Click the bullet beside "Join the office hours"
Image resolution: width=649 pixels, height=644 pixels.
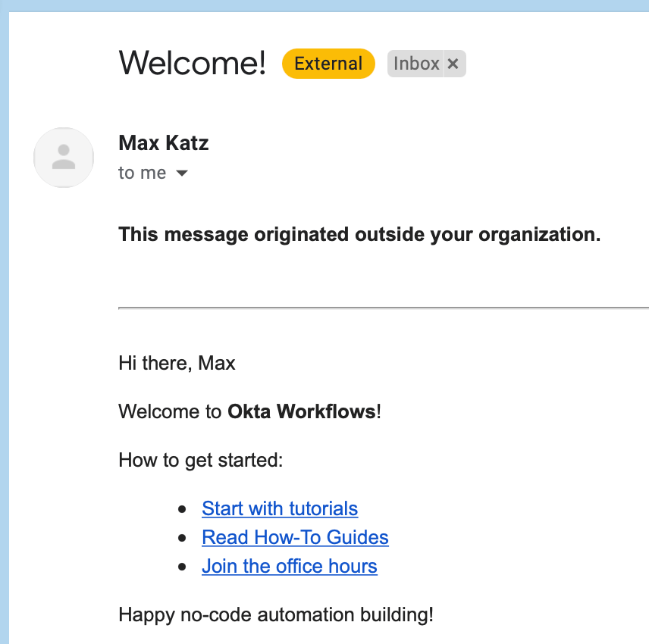point(181,567)
